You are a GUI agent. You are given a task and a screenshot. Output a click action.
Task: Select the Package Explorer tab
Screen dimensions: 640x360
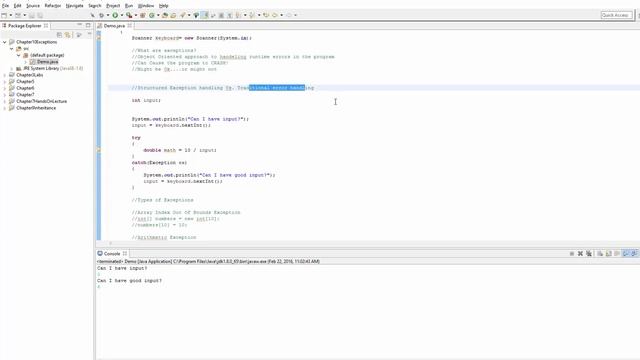click(24, 26)
